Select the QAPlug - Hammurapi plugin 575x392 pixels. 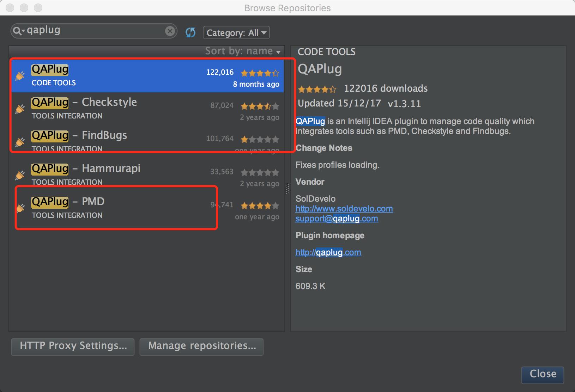pyautogui.click(x=147, y=175)
